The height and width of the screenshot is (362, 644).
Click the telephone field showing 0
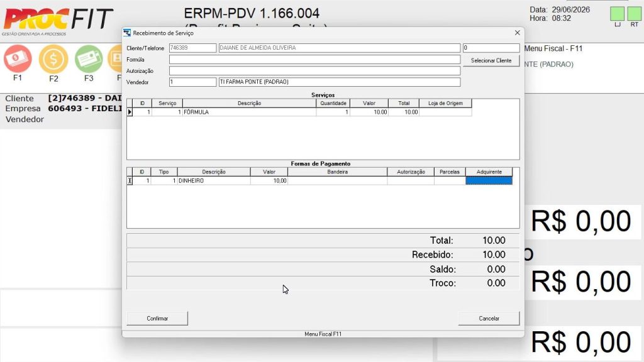tap(491, 48)
